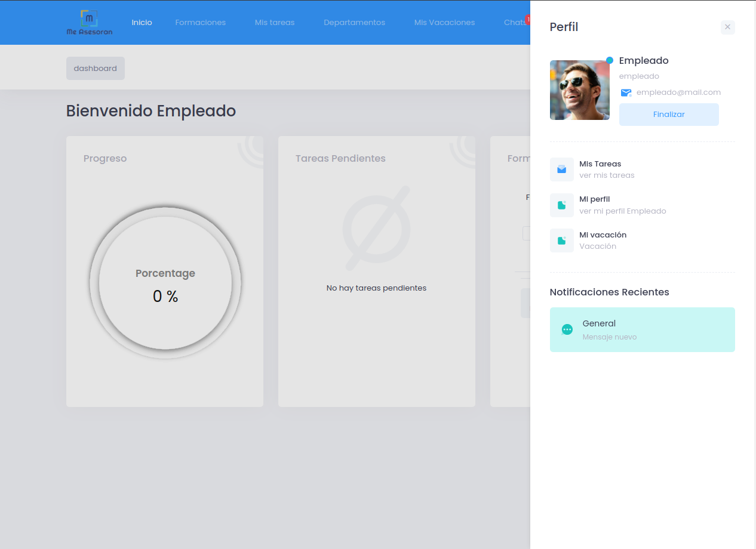
Task: Open the Inicio menu item
Action: (x=142, y=23)
